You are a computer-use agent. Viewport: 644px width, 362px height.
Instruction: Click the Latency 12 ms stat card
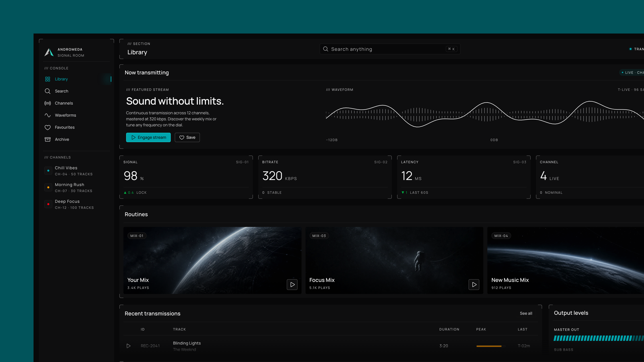tap(464, 177)
